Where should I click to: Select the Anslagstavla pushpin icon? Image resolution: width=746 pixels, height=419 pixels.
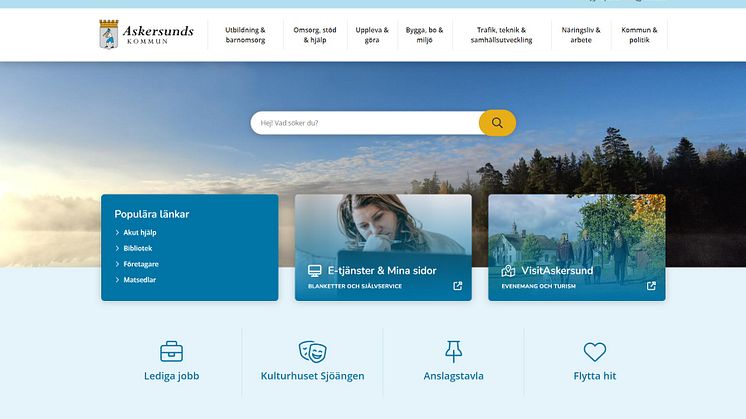[453, 351]
